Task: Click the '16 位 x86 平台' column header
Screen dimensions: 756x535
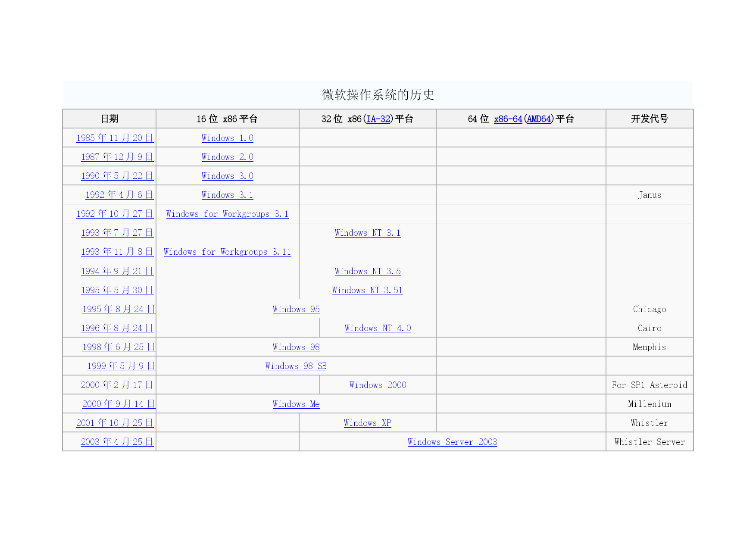Action: (227, 119)
